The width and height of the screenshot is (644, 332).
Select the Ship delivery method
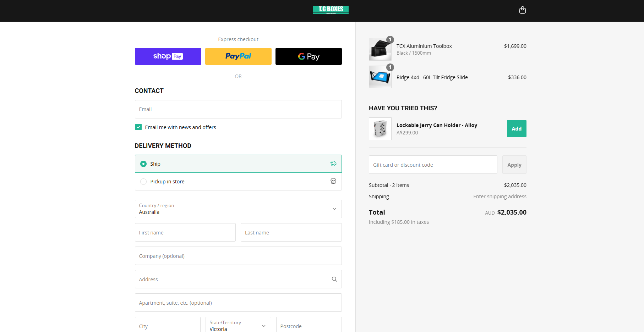(x=143, y=164)
